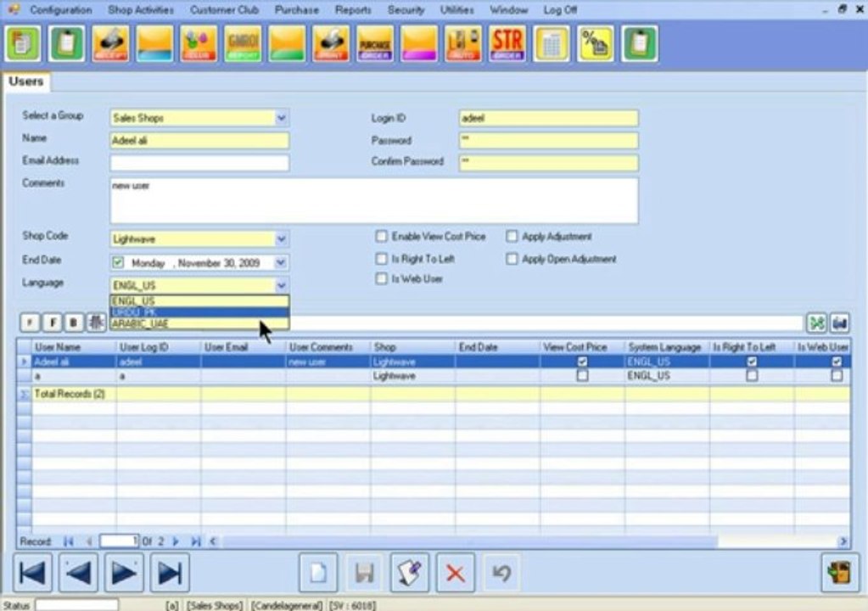Viewport: 868px width, 611px height.
Task: Click the blank orange icon with magenta stripe
Action: coord(419,43)
